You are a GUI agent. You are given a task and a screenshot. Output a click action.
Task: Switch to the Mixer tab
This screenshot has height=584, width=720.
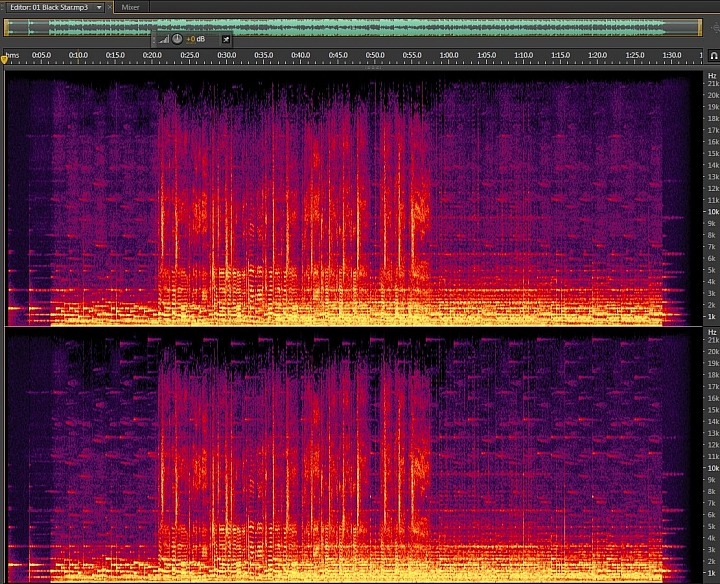130,7
